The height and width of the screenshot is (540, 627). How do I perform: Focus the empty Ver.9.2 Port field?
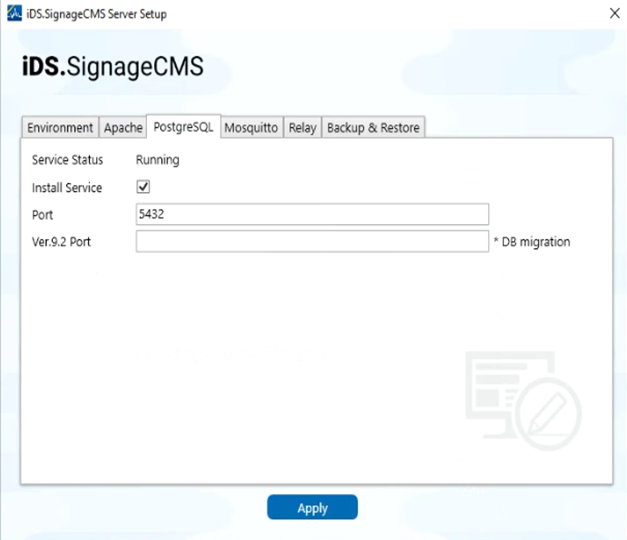click(312, 241)
